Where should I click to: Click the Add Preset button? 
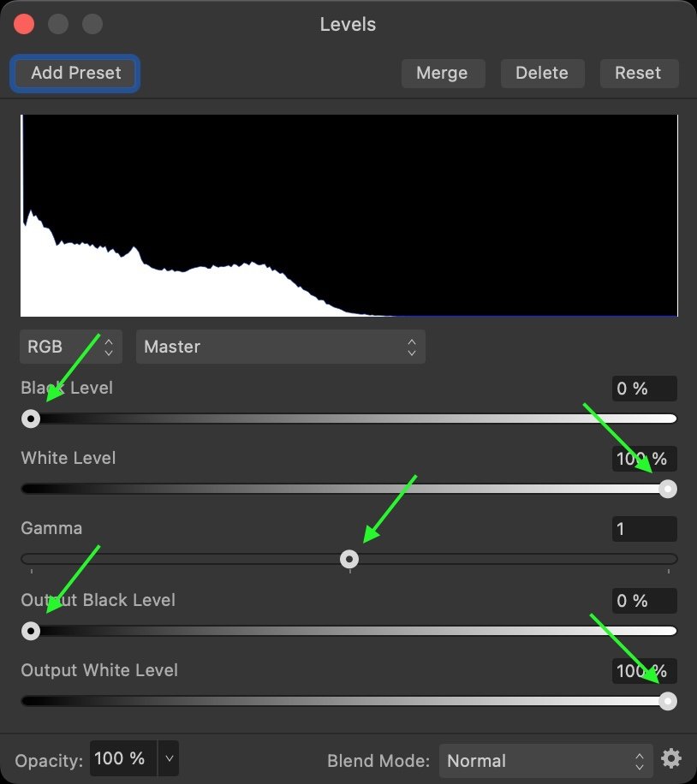click(x=75, y=73)
